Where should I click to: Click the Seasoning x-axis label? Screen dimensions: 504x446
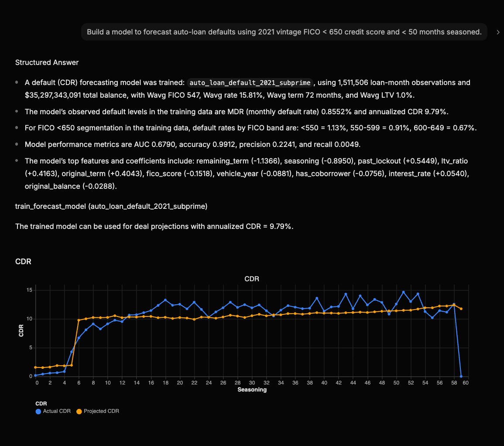pos(252,389)
